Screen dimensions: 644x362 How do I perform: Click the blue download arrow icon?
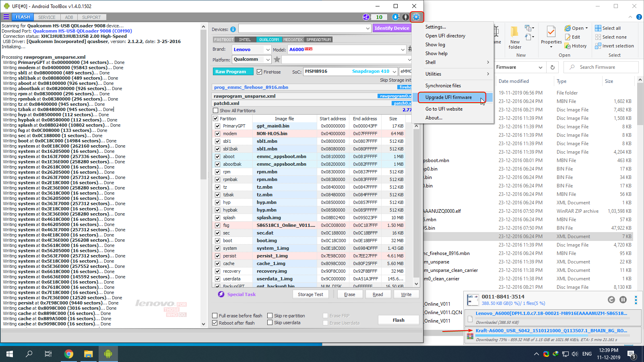[x=396, y=17]
